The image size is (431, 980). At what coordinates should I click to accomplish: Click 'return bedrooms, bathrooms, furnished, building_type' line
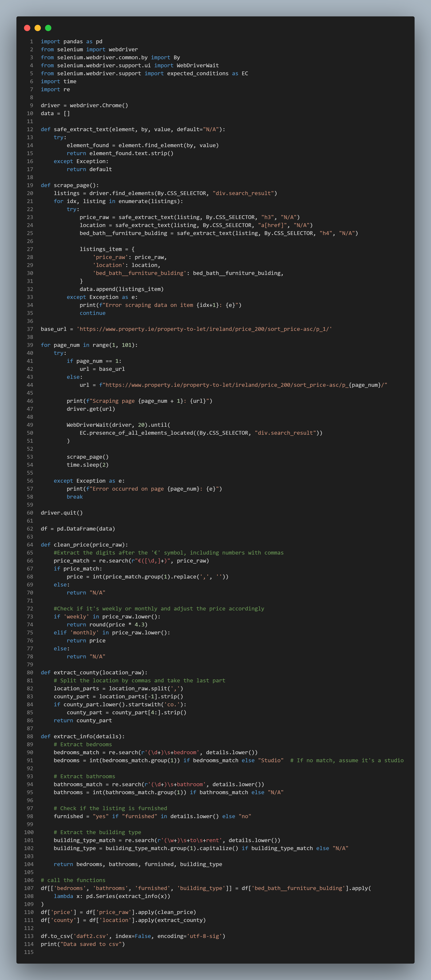click(138, 864)
